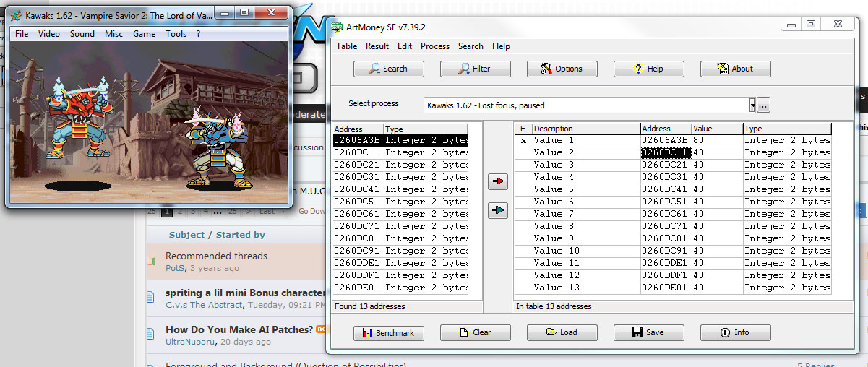Click the Filter button in ArtMoney
Viewport: 868px width, 367px height.
[x=476, y=69]
